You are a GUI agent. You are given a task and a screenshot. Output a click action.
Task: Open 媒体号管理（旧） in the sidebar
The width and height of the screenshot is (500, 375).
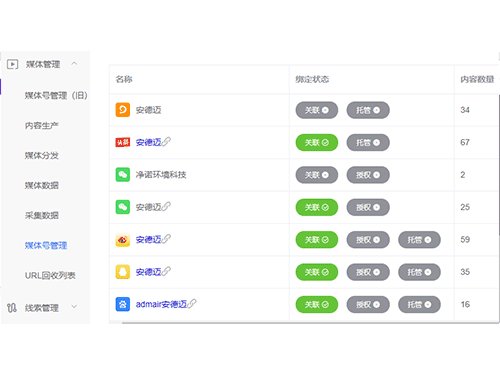point(56,96)
